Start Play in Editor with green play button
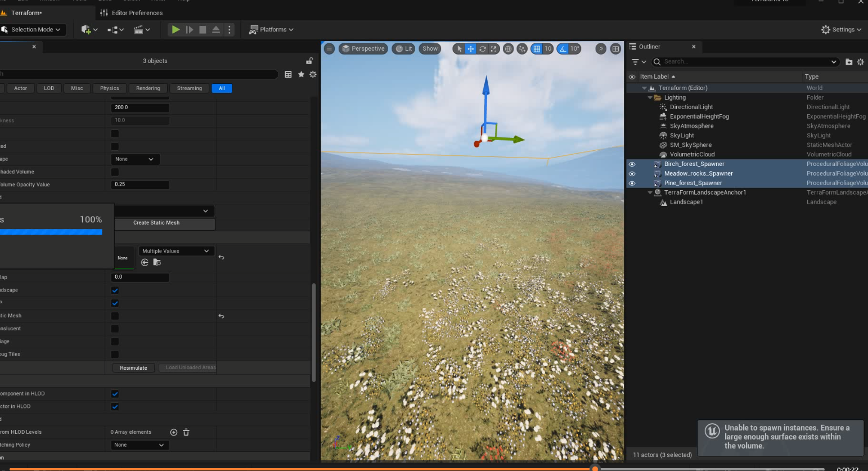This screenshot has height=471, width=868. [176, 29]
